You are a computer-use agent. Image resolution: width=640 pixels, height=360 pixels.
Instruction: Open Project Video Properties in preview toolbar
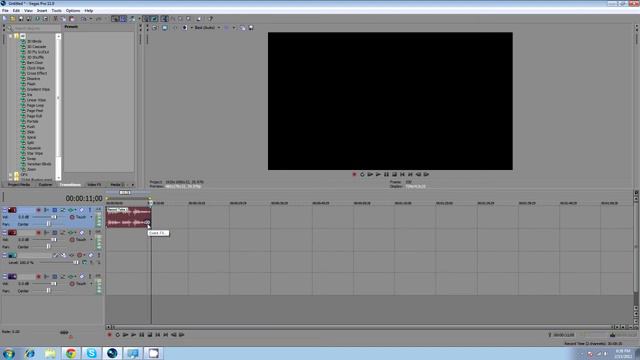click(x=155, y=28)
